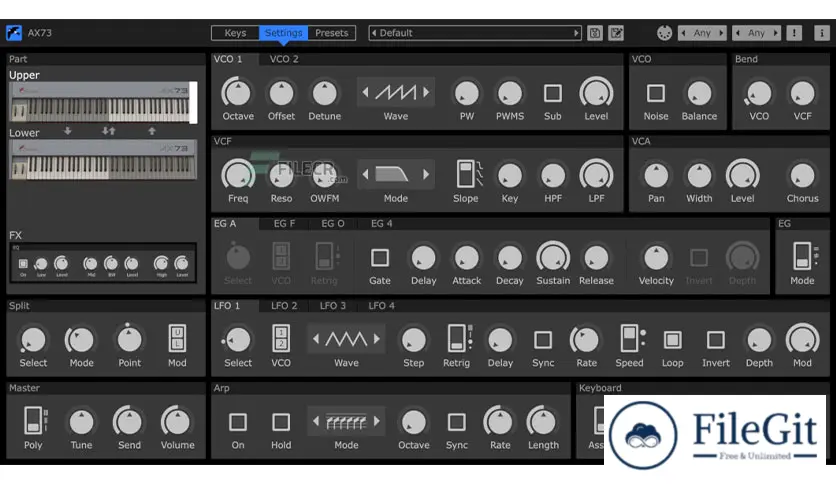The width and height of the screenshot is (836, 484).
Task: Click the VCA Chorus knob
Action: coord(802,175)
